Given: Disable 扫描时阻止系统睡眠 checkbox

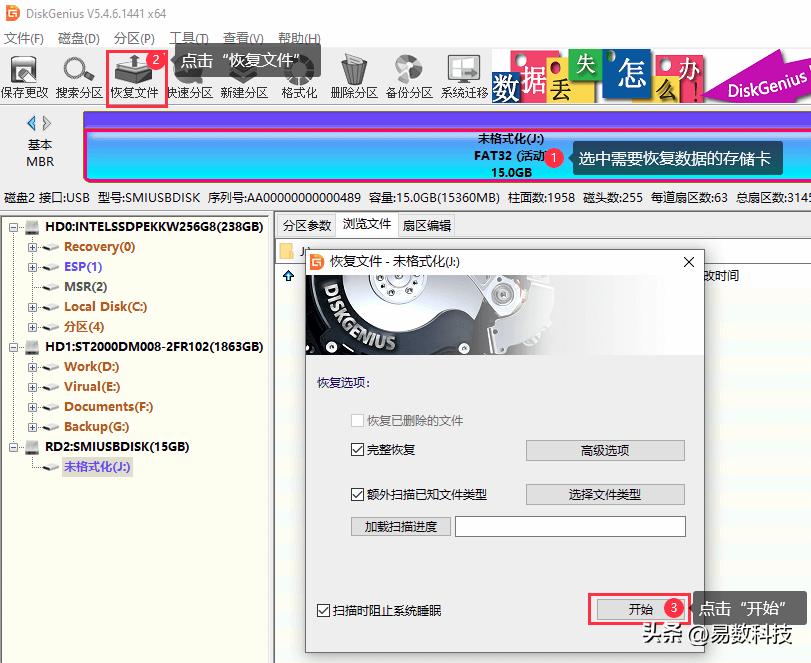Looking at the screenshot, I should point(324,610).
